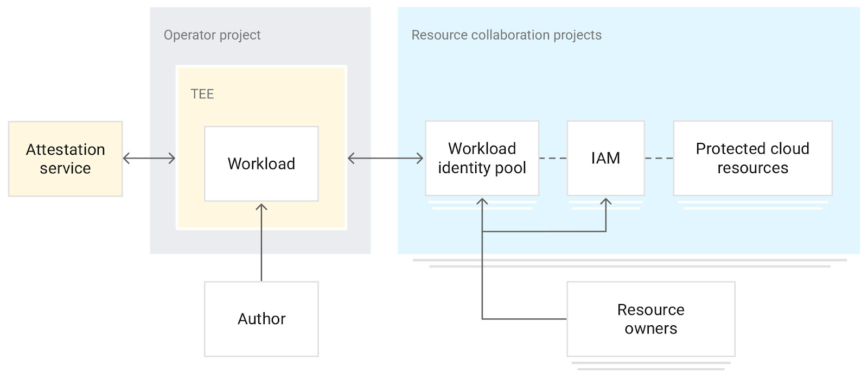Select the IAM box
Image resolution: width=868 pixels, height=379 pixels.
(x=606, y=158)
